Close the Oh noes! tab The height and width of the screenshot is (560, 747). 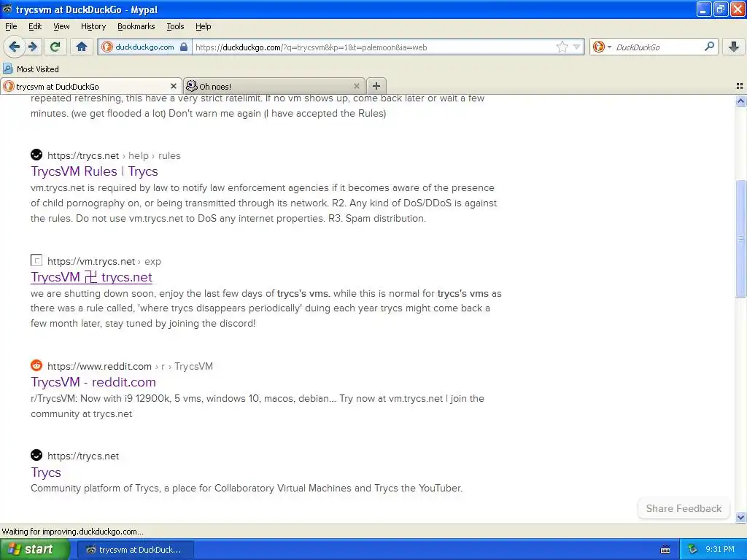point(356,86)
